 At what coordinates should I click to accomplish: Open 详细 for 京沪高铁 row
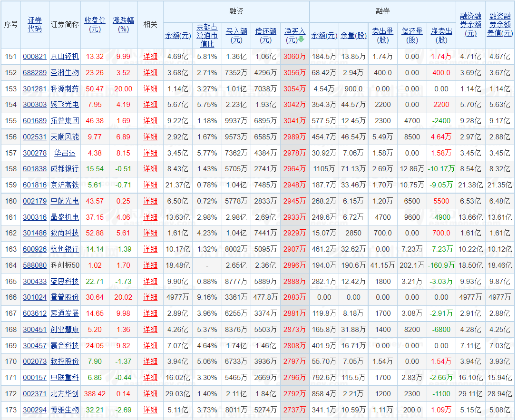pos(150,185)
